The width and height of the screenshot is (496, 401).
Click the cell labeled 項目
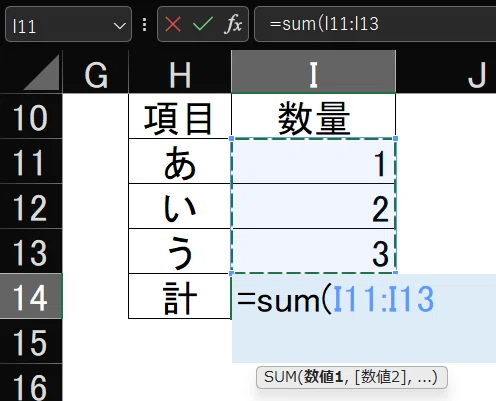[180, 116]
